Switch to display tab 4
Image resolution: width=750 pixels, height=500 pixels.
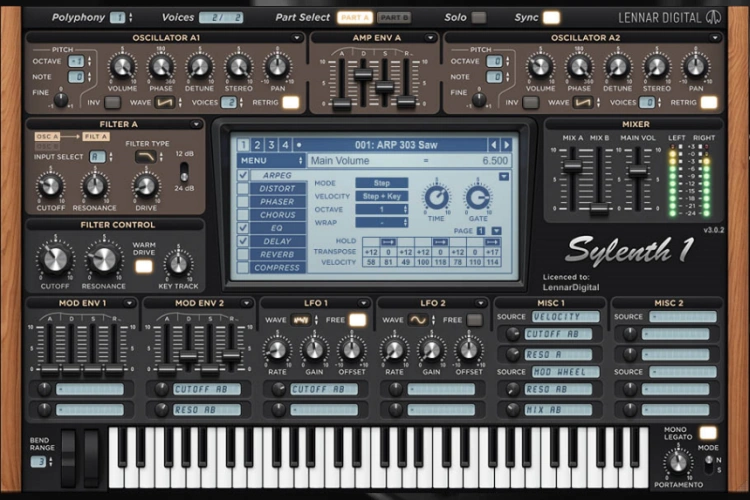point(285,145)
